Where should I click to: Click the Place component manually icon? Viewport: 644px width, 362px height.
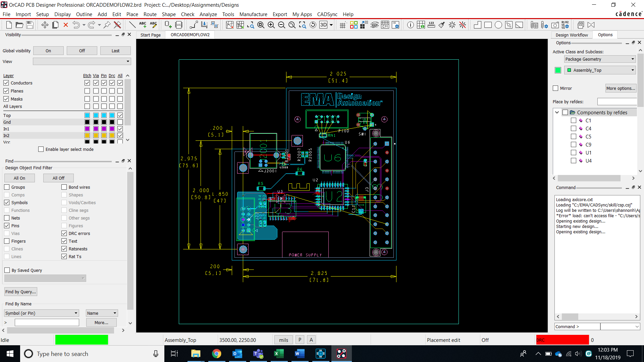[x=168, y=25]
